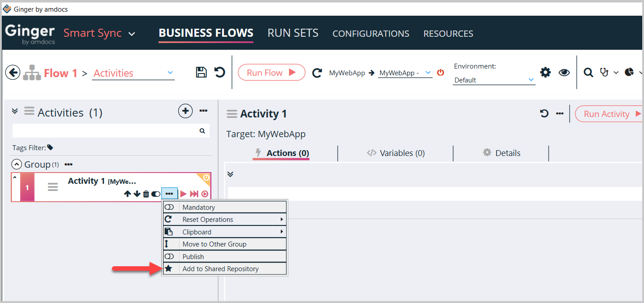Move Activity 1 up with arrow icon

coord(128,194)
